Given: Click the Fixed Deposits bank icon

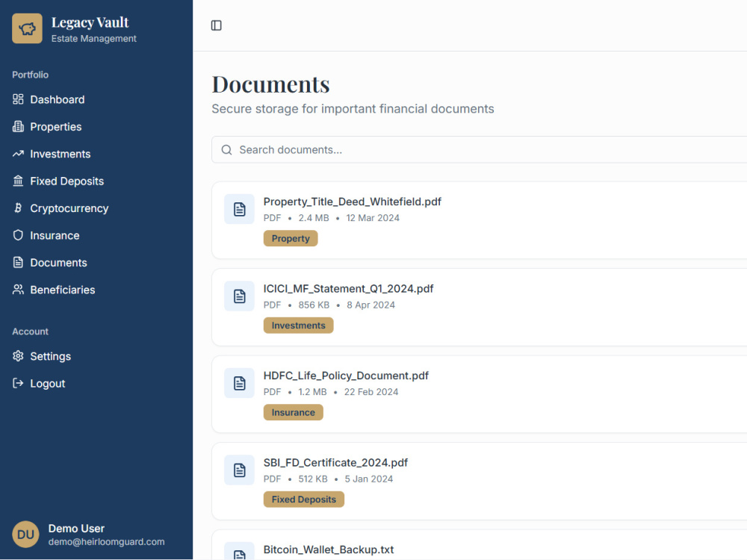Looking at the screenshot, I should click(x=18, y=181).
